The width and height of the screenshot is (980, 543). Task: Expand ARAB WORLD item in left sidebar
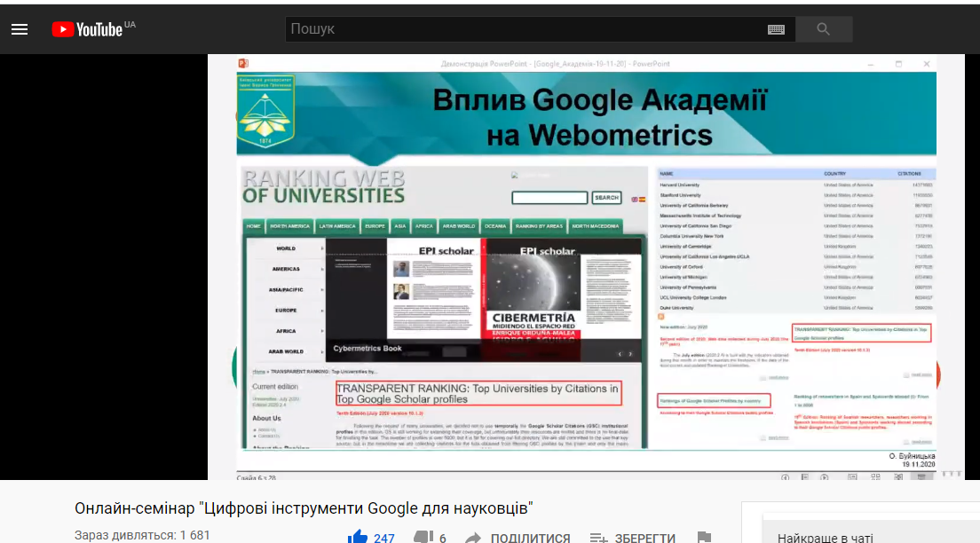coord(286,351)
